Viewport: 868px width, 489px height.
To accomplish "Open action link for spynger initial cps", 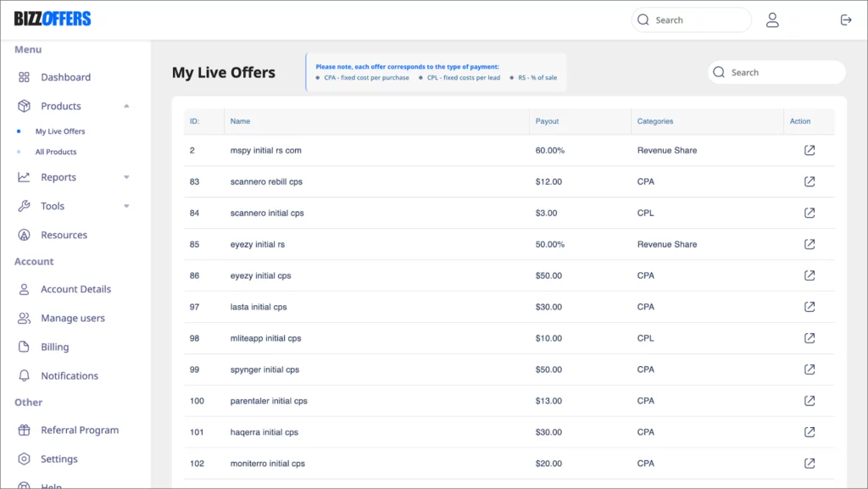I will point(810,369).
